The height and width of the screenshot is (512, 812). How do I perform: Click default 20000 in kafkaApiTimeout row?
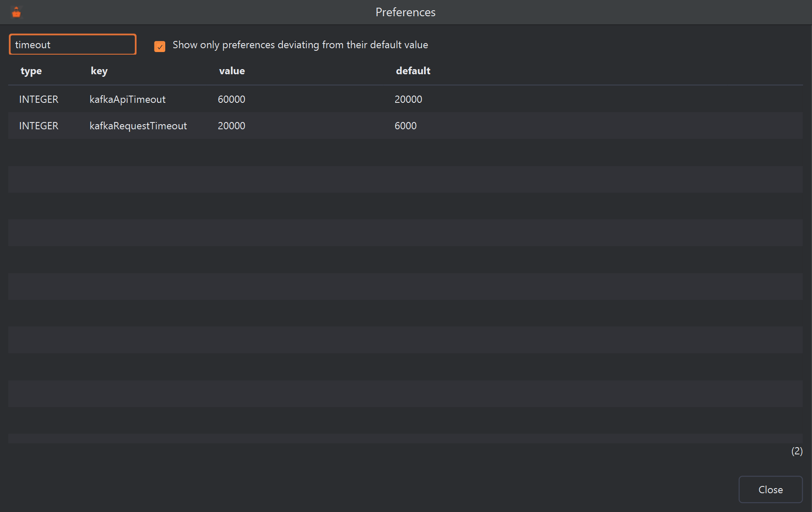click(408, 99)
